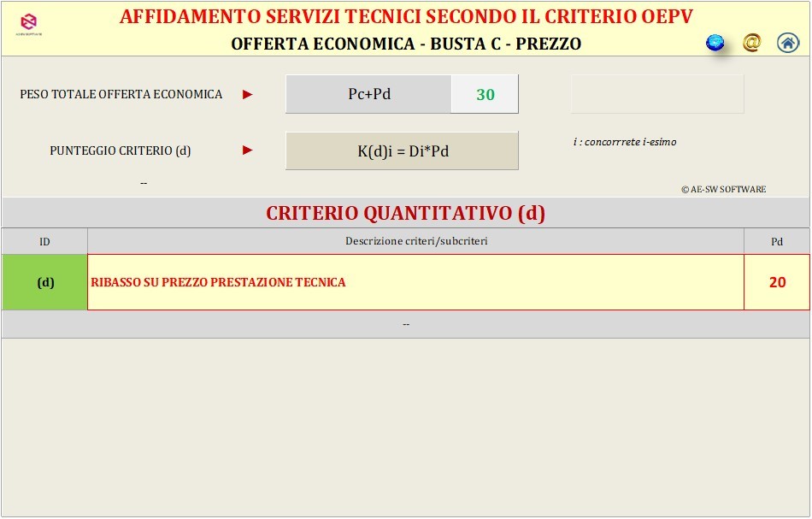Viewport: 812px width, 519px height.
Task: Click red arrow beside Punteggio Criterio (d)
Action: [x=248, y=150]
